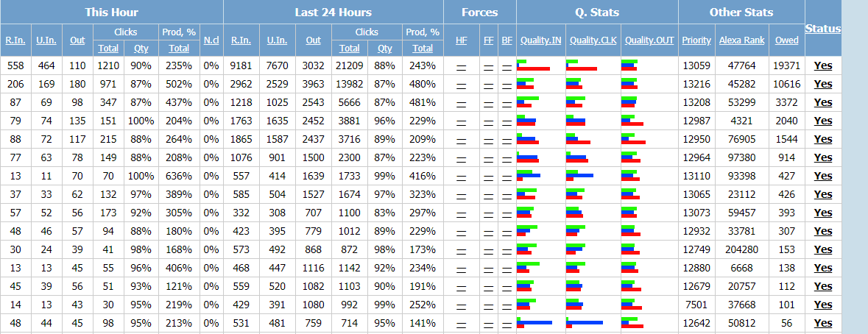Open Yes status for Owed 19371 row
Image resolution: width=868 pixels, height=334 pixels.
823,65
